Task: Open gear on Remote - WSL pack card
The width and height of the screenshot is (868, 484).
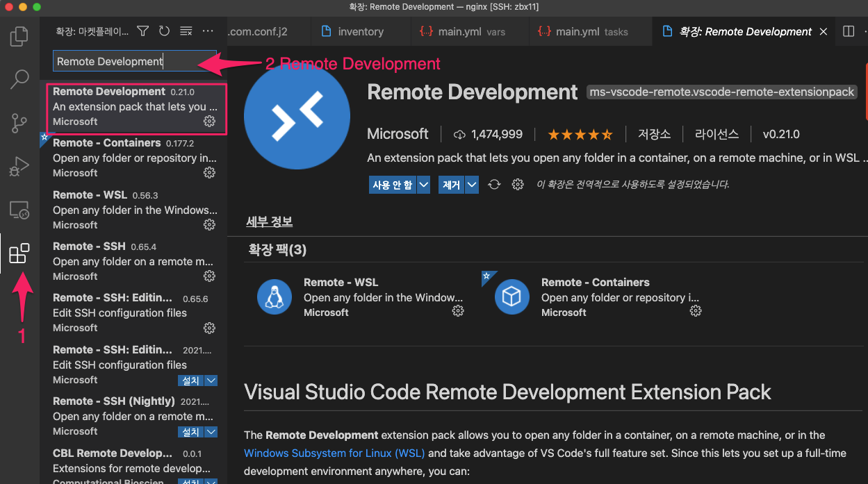Action: click(x=458, y=311)
